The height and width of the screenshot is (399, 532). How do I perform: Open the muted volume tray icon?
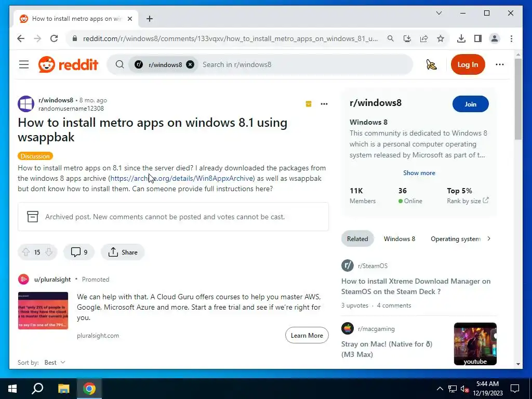[x=464, y=389]
